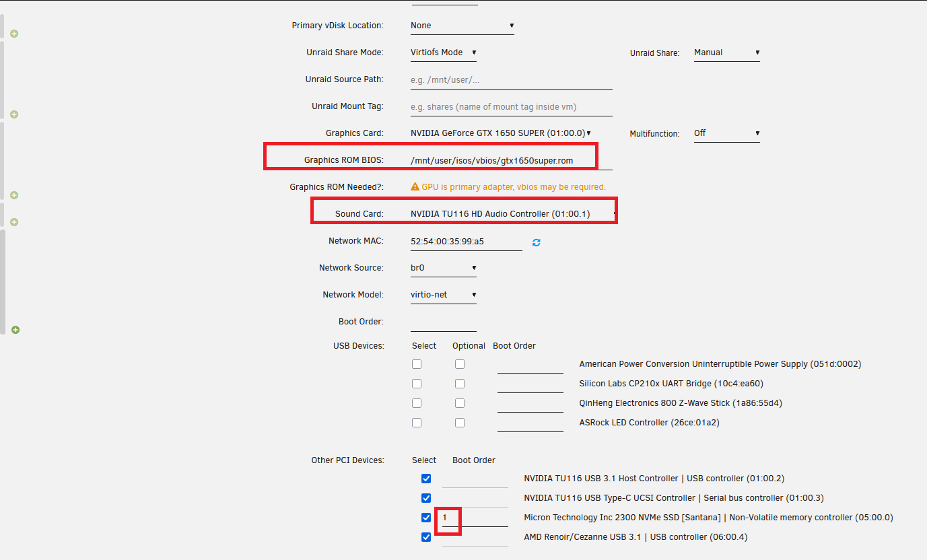
Task: Regenerate the Network MAC with refresh icon
Action: tap(536, 242)
